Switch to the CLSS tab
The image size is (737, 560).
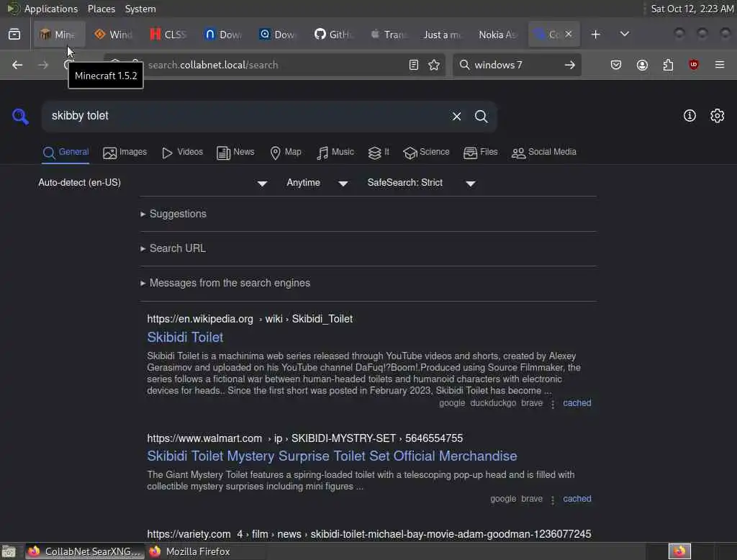168,35
